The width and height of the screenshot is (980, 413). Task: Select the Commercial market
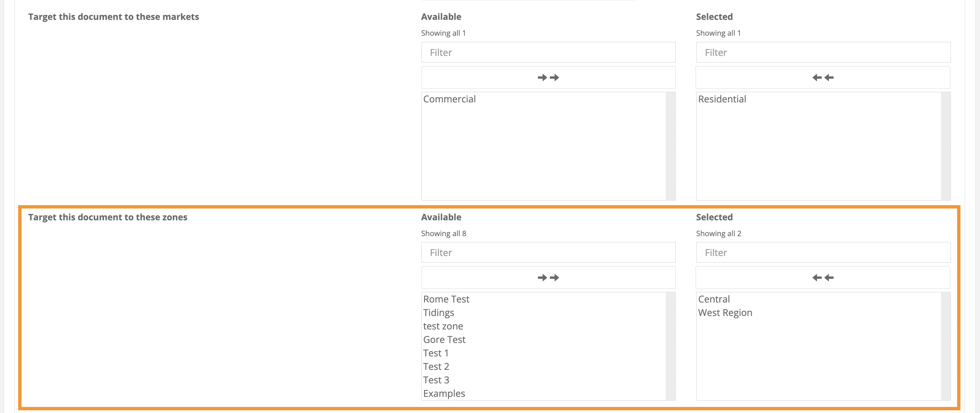(449, 99)
